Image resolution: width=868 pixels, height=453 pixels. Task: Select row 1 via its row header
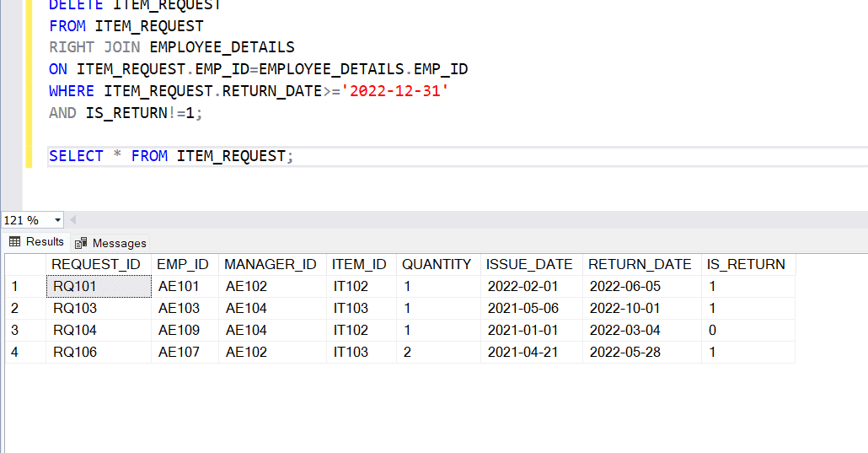[25, 287]
